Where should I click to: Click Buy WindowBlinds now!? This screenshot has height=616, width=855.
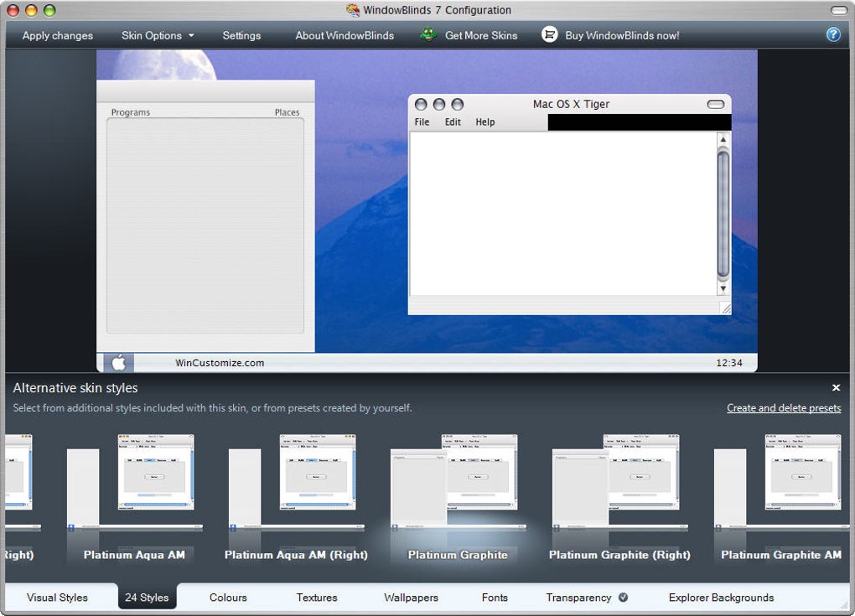pyautogui.click(x=622, y=35)
